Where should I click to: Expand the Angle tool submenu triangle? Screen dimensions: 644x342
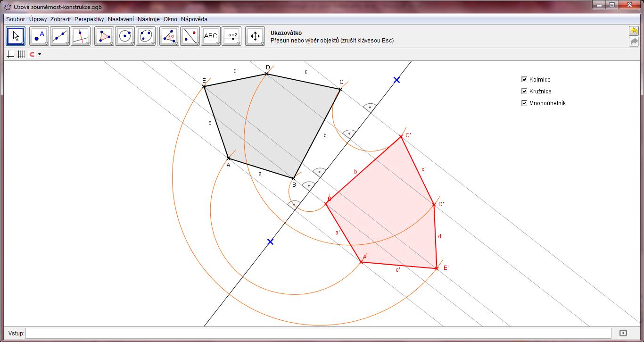176,43
